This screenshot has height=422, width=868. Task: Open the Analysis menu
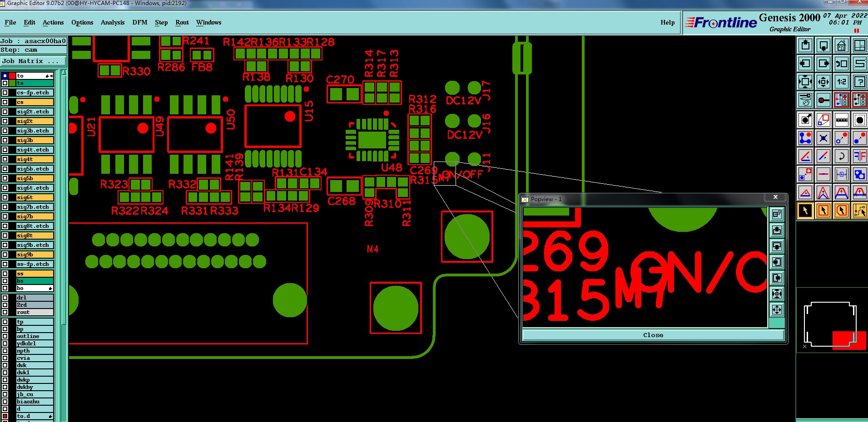(112, 22)
